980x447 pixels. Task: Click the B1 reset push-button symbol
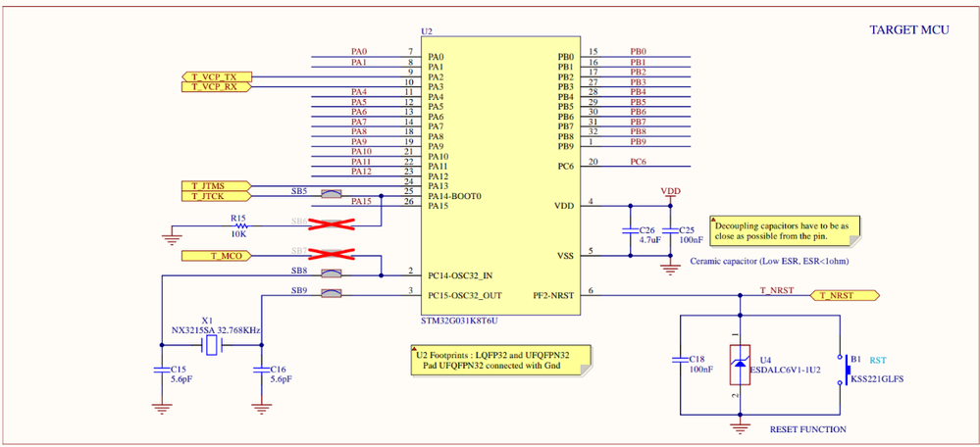tap(842, 370)
